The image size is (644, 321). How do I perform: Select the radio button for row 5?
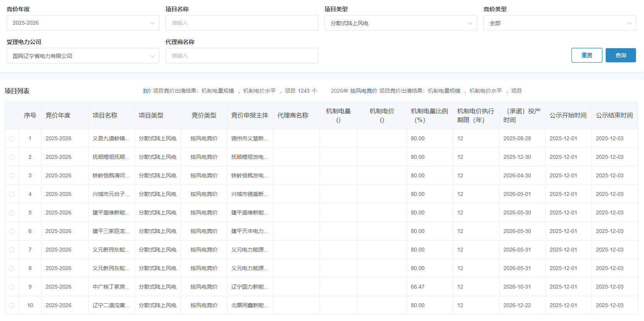coord(12,213)
